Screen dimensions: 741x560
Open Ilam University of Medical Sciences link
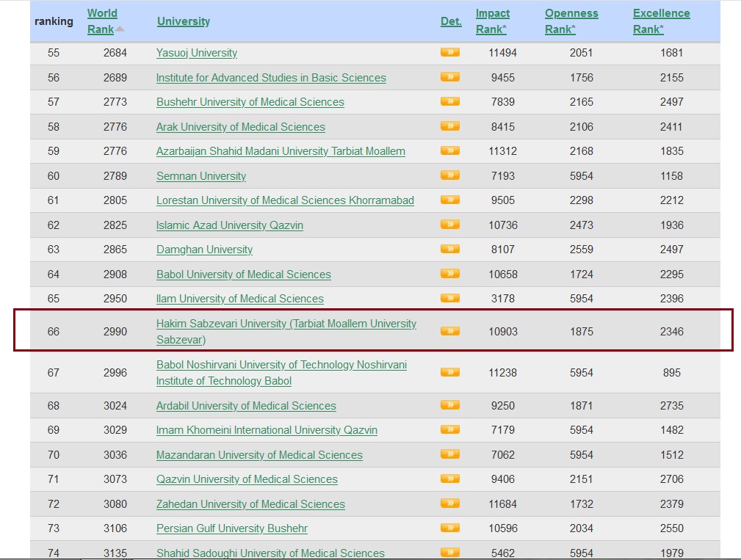pos(239,299)
